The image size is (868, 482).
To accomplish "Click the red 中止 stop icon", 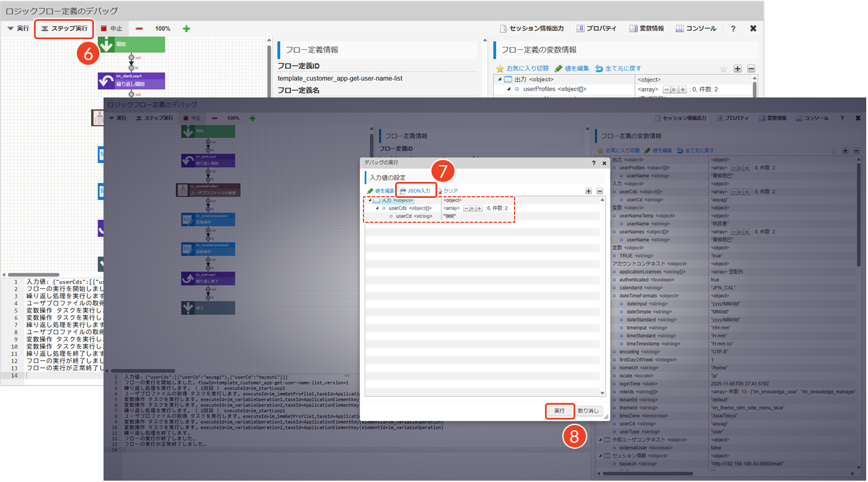I will pyautogui.click(x=104, y=29).
